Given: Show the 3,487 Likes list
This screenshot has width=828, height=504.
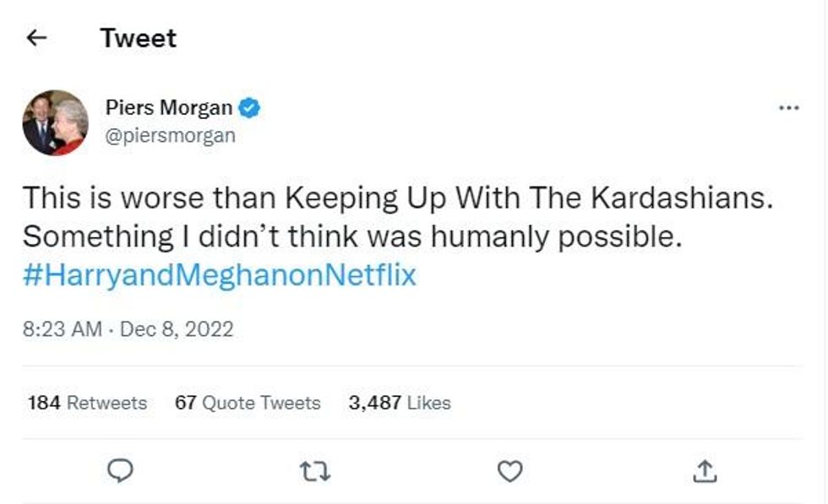Looking at the screenshot, I should point(400,403).
